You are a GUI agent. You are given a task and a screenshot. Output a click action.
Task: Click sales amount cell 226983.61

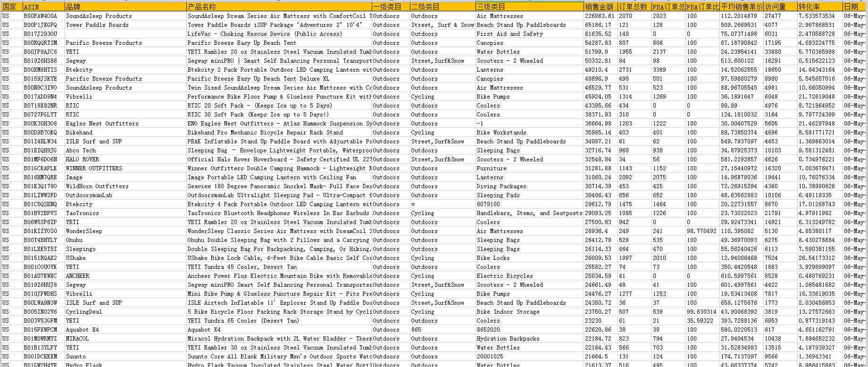point(601,16)
